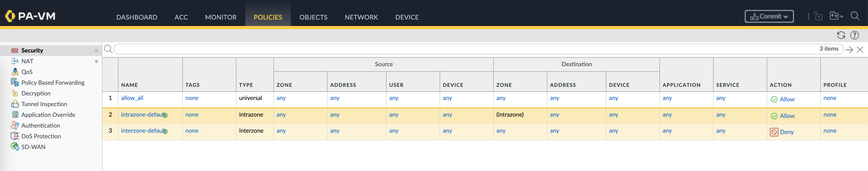
Task: Click the NAME column header
Action: tap(129, 85)
